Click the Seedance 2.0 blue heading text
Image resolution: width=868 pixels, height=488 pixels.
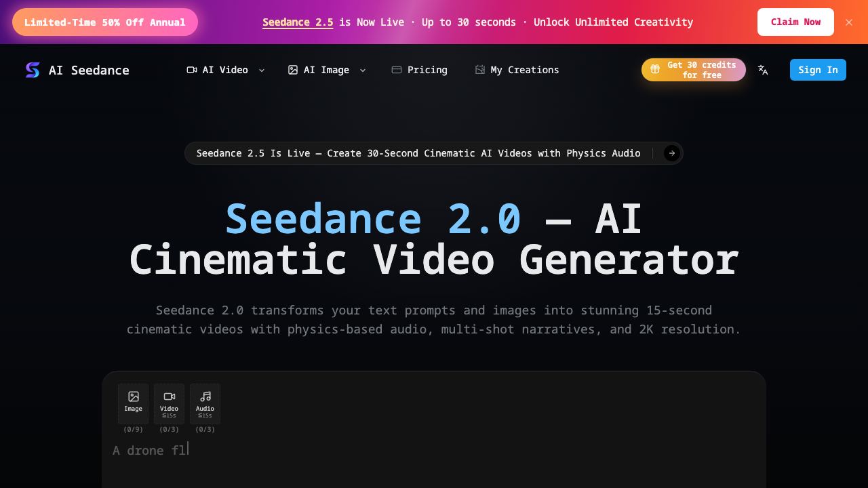click(373, 219)
